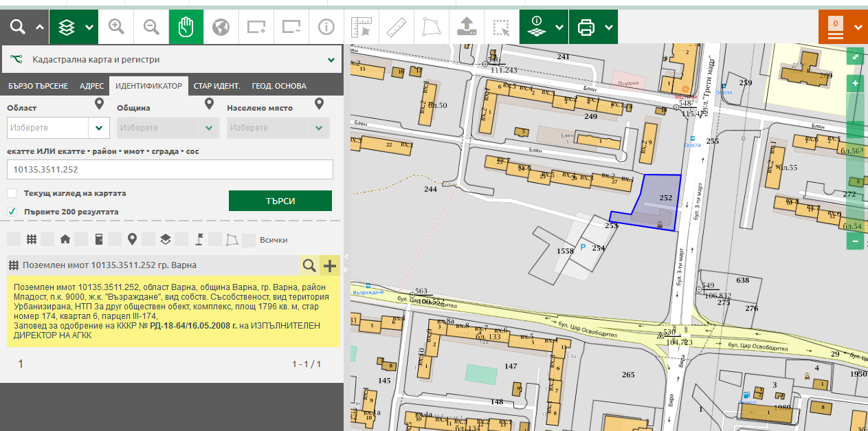Expand 'Кадастрална карта и регистри' selector
This screenshot has height=431, width=868.
pos(331,60)
